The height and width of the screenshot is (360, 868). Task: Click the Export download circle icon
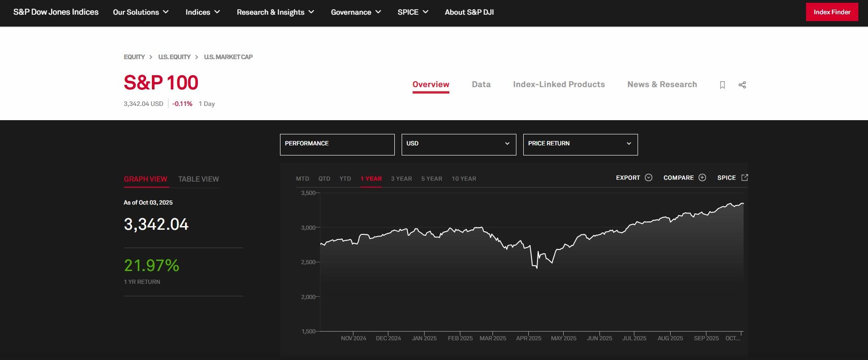pyautogui.click(x=649, y=177)
